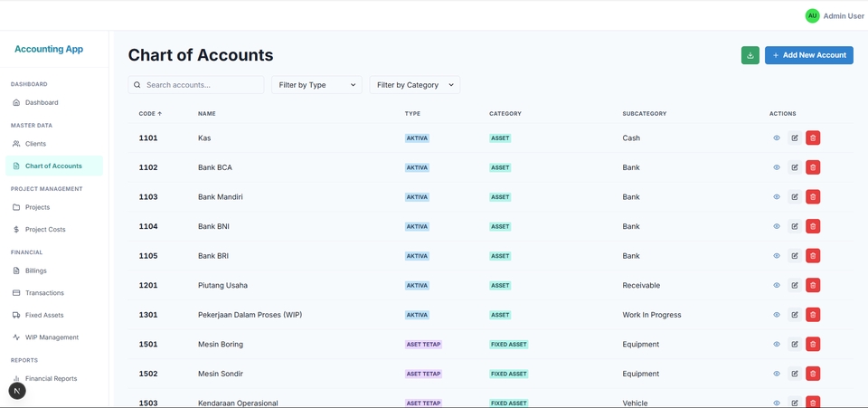868x408 pixels.
Task: View the Pekerjaan Dalam Proses account
Action: click(x=776, y=315)
